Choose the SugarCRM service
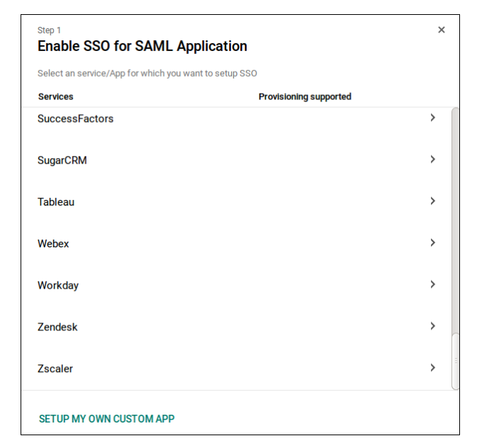 tap(62, 160)
